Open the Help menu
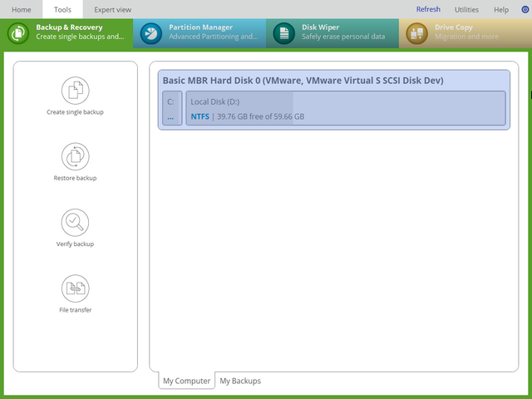The width and height of the screenshot is (532, 399). [501, 10]
